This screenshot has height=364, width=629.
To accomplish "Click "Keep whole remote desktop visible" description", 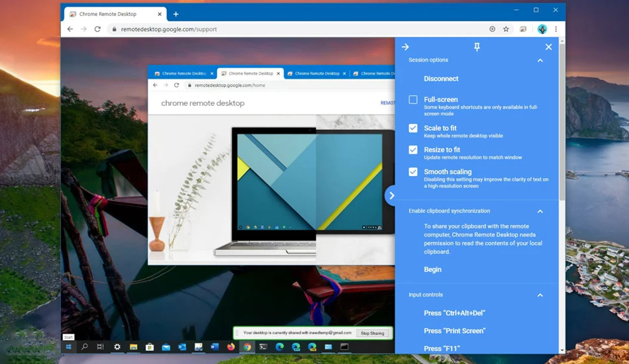I will [x=463, y=136].
